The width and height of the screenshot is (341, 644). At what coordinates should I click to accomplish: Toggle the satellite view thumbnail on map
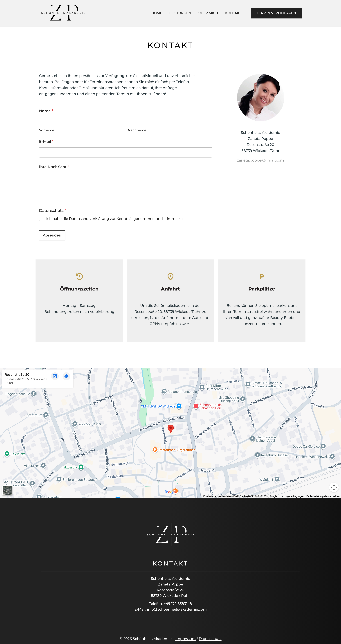[x=7, y=491]
